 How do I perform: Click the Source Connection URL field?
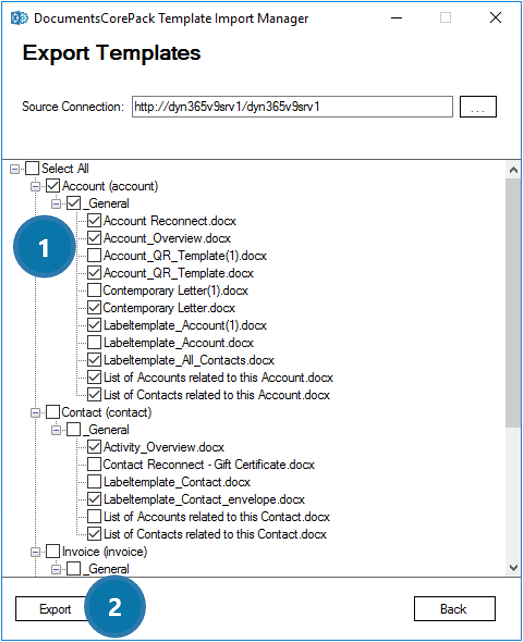(x=292, y=107)
